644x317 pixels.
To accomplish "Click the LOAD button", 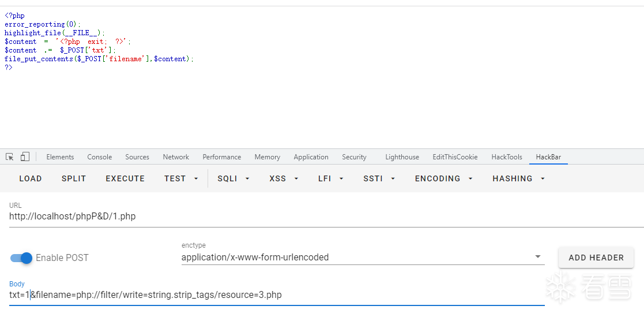I will [x=31, y=178].
